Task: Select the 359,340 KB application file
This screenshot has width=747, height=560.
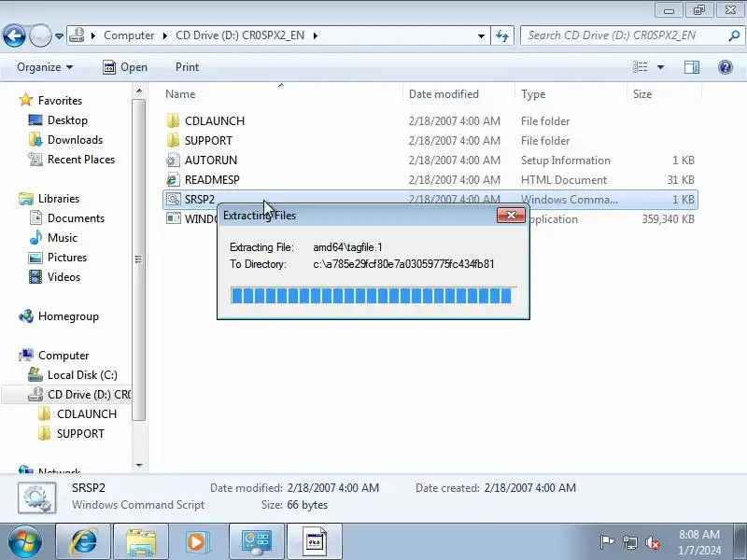Action: (x=613, y=219)
